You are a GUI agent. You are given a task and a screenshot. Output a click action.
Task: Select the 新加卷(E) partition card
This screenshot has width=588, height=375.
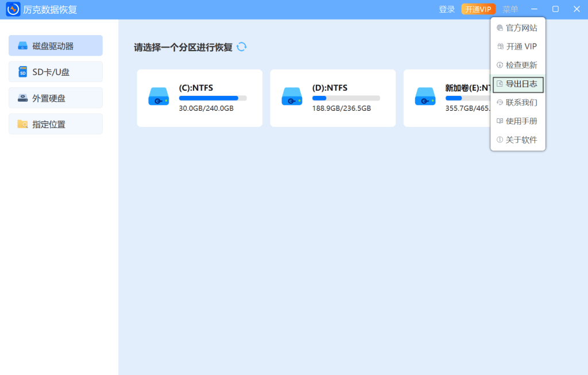point(447,98)
